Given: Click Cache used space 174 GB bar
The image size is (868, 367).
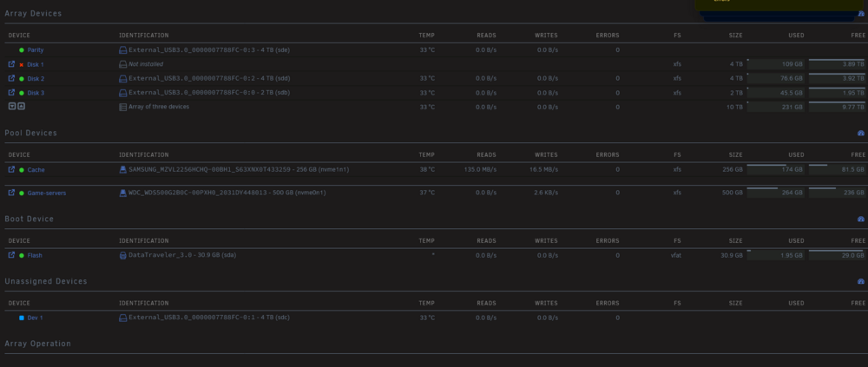Looking at the screenshot, I should 775,169.
